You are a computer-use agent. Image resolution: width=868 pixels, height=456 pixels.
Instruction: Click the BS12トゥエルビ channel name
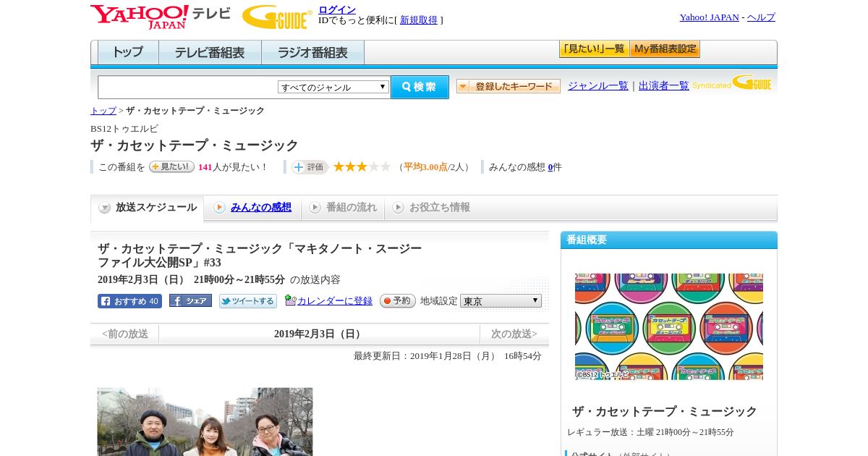click(124, 129)
